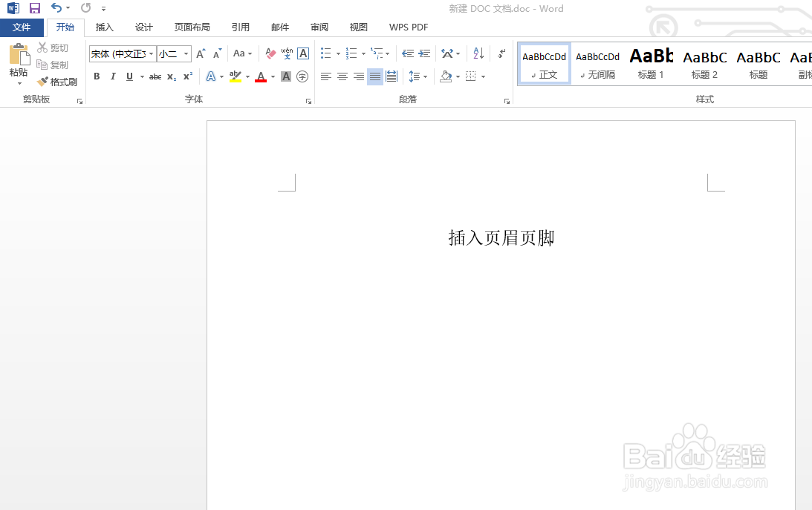Click the Asian Layout icon

coord(447,53)
